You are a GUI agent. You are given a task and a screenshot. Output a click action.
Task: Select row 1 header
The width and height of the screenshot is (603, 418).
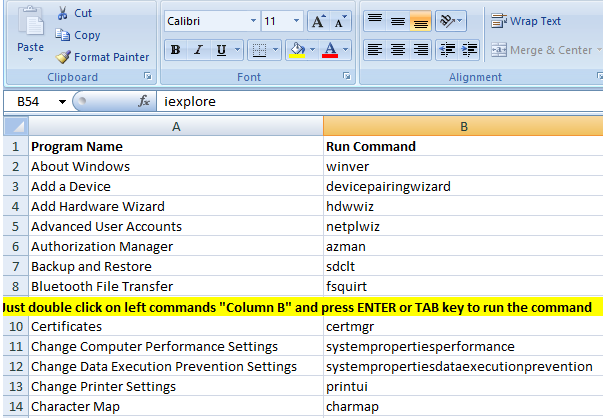click(15, 147)
